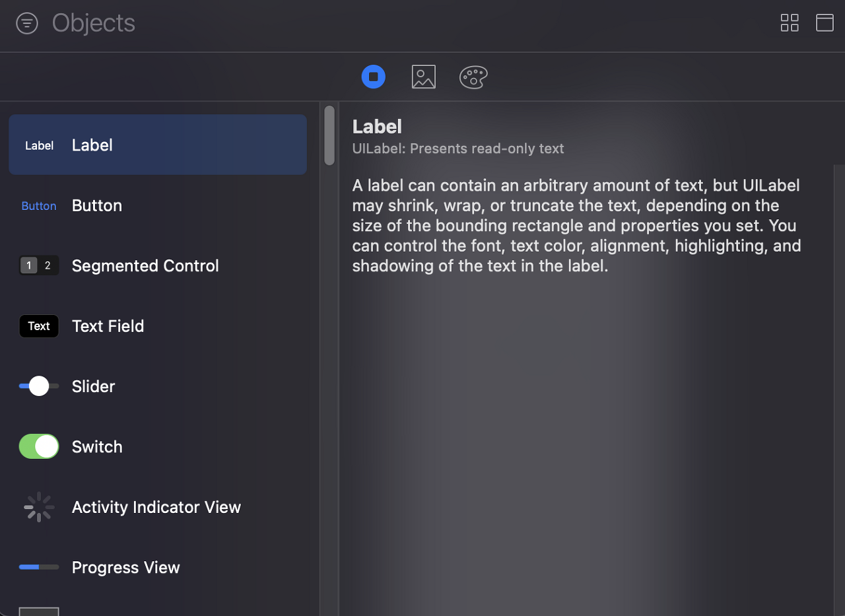Select the Progress View bar icon
The width and height of the screenshot is (845, 616).
39,567
